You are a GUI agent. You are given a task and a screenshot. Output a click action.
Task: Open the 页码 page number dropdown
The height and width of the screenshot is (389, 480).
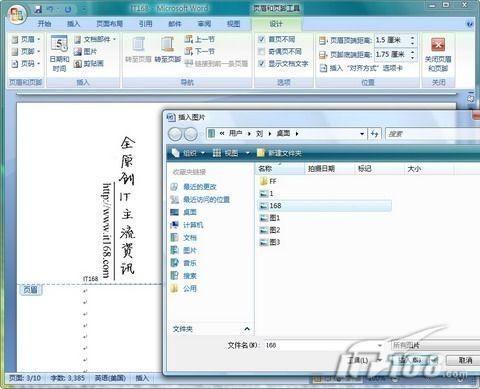26,63
